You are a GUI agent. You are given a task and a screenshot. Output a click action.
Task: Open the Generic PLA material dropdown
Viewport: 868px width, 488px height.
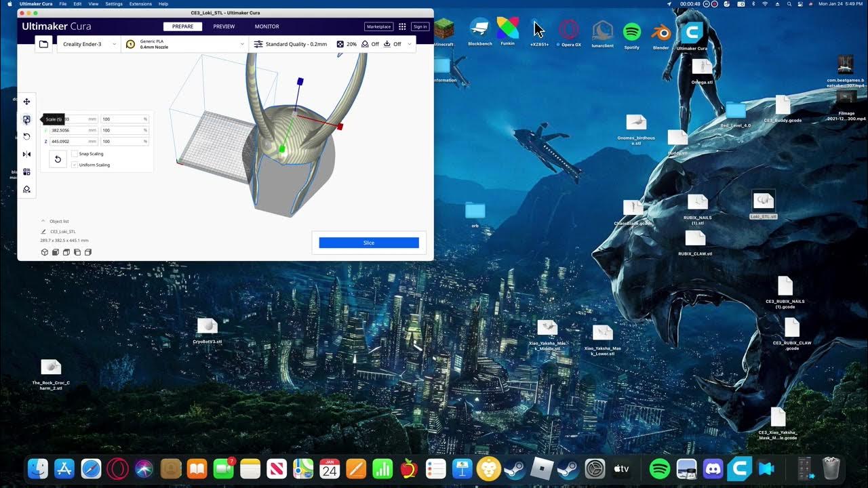tap(184, 44)
